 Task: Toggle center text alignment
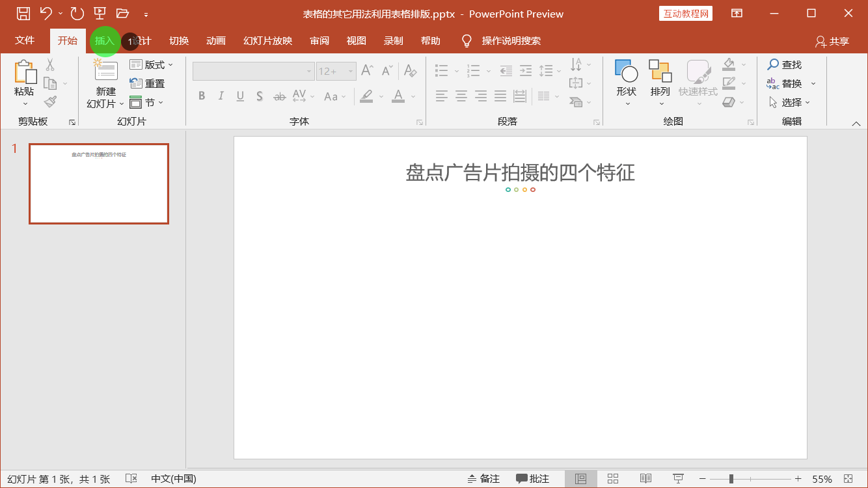tap(461, 96)
